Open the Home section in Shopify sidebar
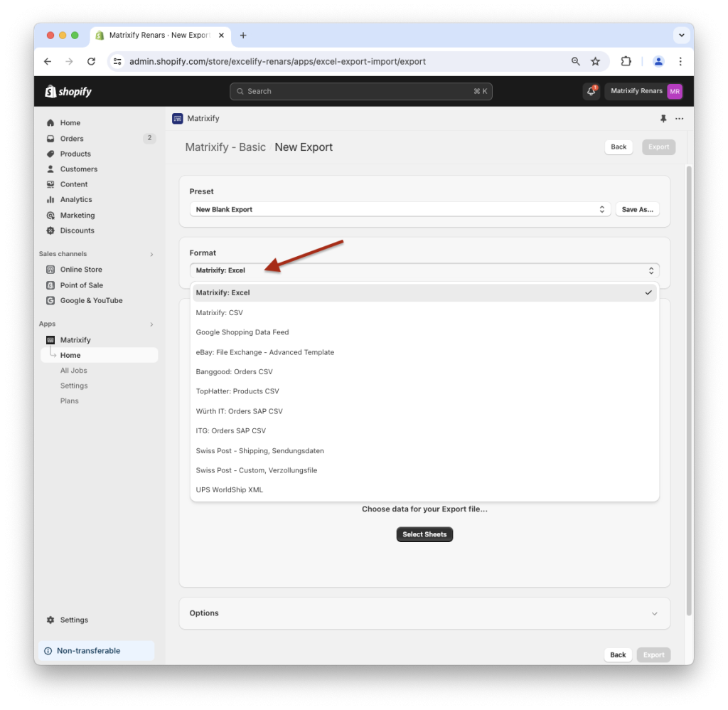This screenshot has width=728, height=710. (x=50, y=122)
